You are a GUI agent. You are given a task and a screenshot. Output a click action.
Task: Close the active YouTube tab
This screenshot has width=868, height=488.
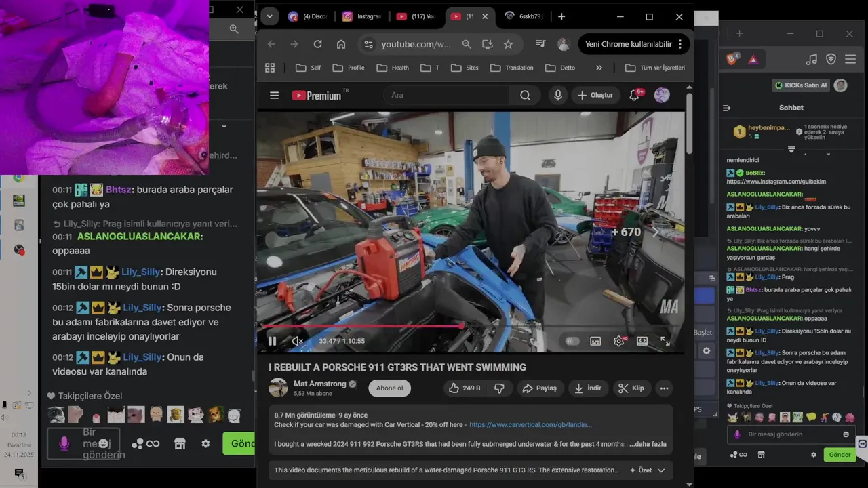pos(484,16)
